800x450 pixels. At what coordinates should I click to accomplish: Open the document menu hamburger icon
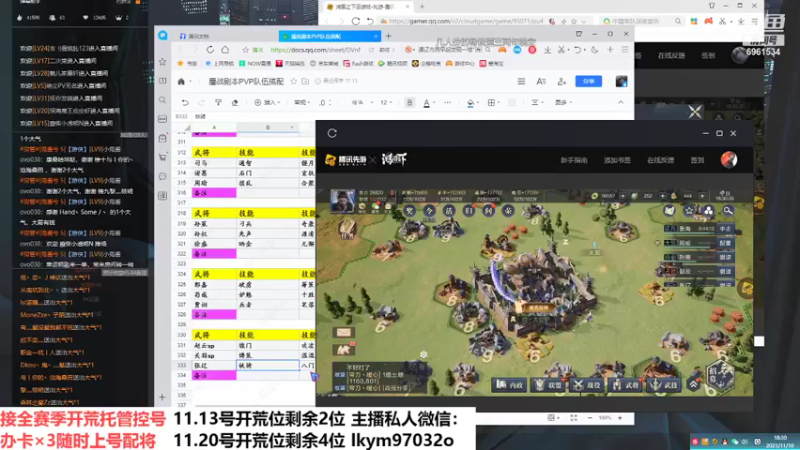point(521,82)
